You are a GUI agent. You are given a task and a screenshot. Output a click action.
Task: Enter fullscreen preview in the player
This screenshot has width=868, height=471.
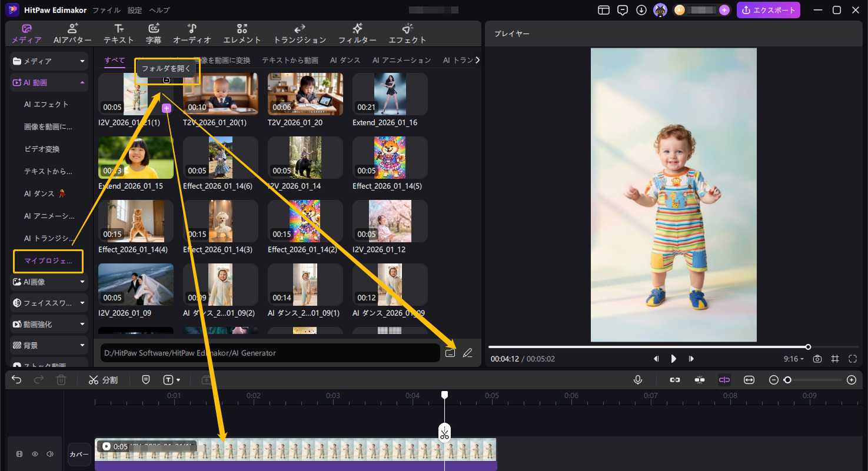[853, 359]
